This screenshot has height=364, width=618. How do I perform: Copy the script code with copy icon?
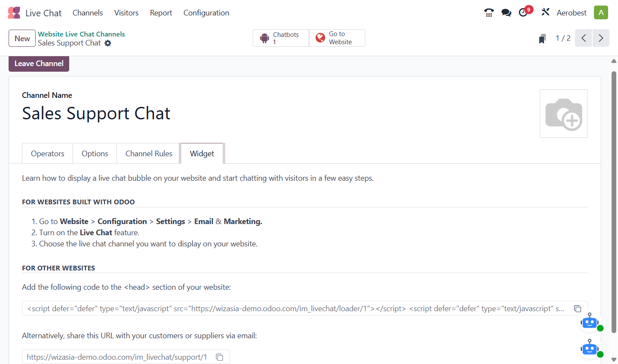pyautogui.click(x=578, y=309)
